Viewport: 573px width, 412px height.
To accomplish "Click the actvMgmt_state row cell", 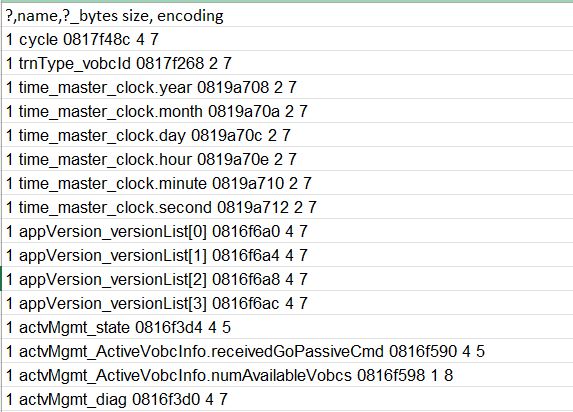I will click(287, 327).
